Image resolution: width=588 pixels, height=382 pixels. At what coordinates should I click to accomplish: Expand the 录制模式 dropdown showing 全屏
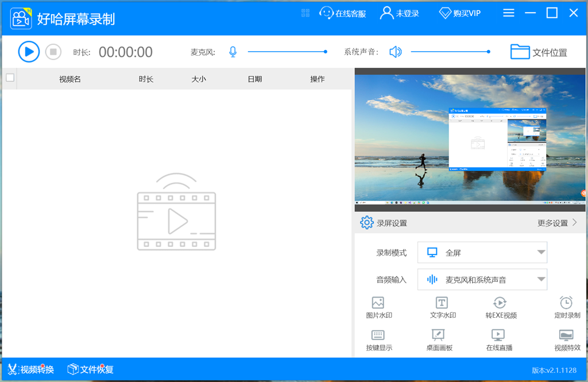(x=482, y=253)
